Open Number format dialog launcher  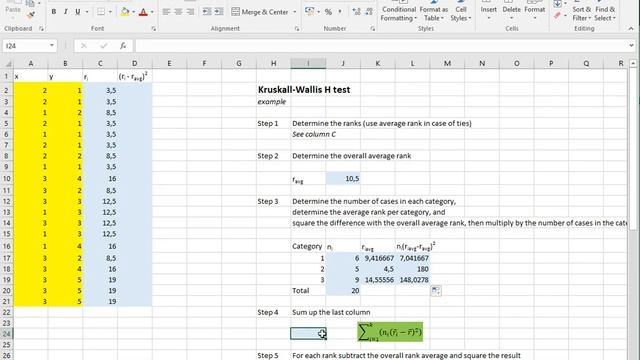tap(373, 29)
